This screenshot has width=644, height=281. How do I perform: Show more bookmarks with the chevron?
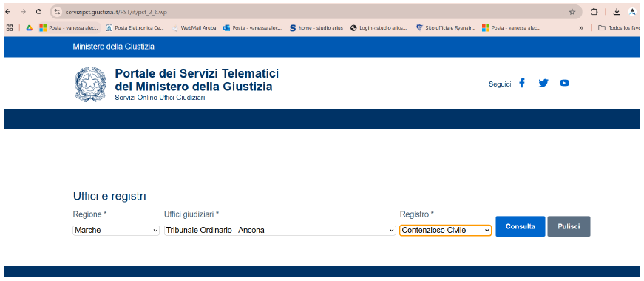point(581,28)
